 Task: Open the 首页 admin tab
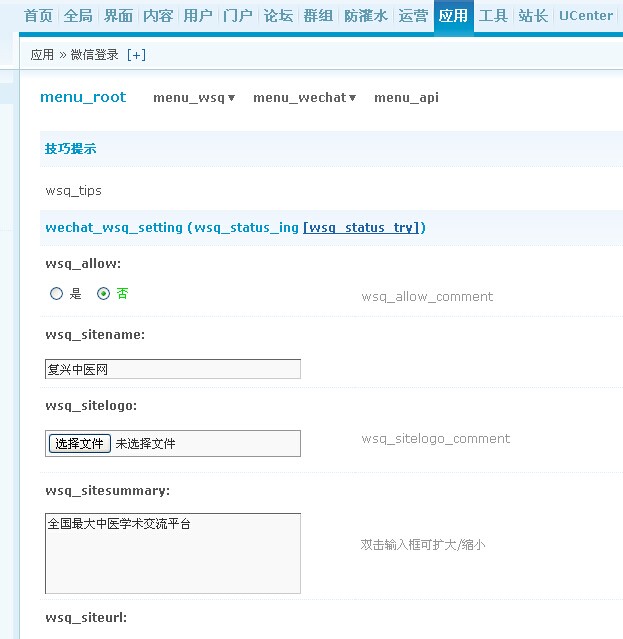tap(38, 16)
